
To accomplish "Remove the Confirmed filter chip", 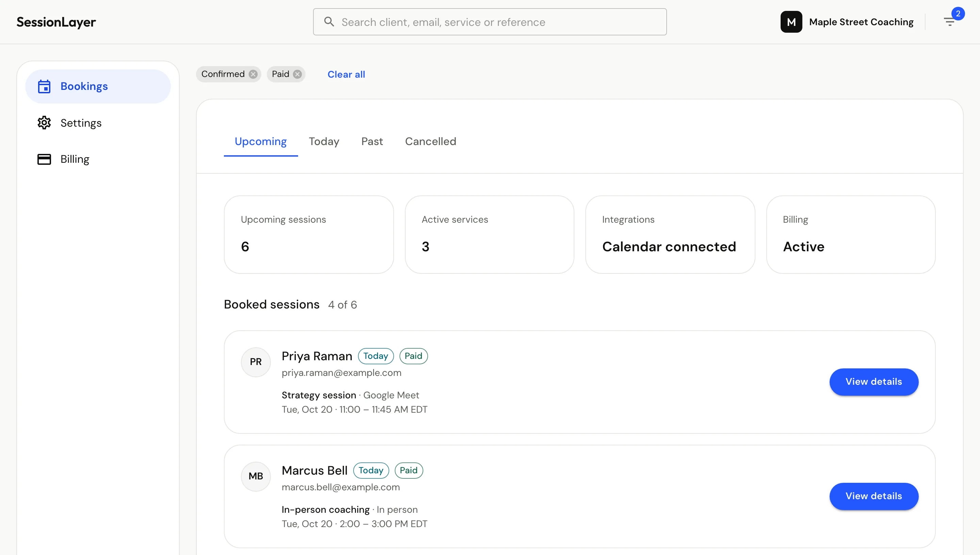I will (x=253, y=74).
